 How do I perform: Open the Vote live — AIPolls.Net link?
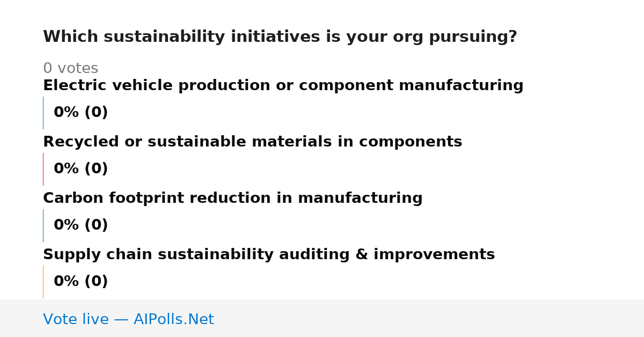pos(128,319)
